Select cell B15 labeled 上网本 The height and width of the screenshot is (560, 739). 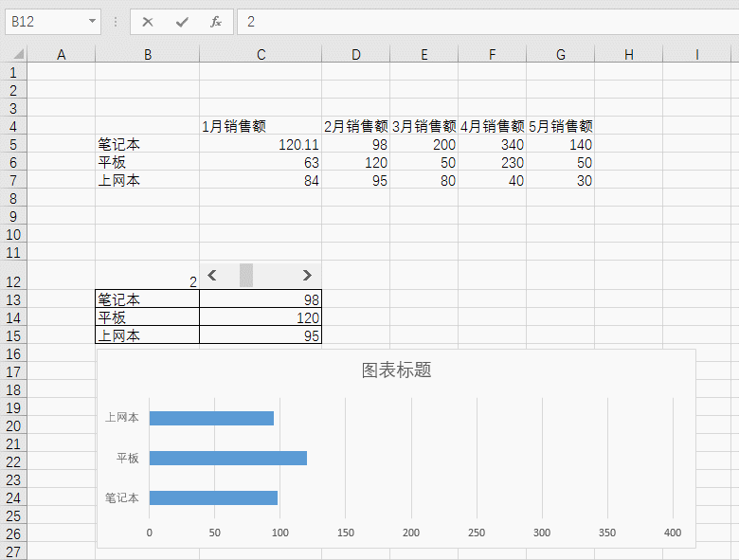(x=148, y=334)
